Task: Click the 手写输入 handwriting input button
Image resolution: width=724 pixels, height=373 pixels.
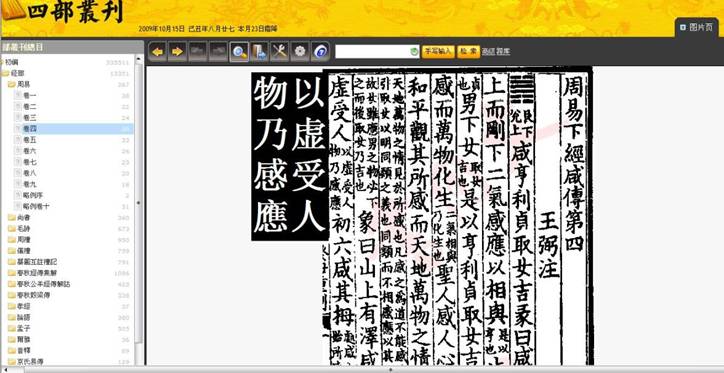Action: [438, 52]
